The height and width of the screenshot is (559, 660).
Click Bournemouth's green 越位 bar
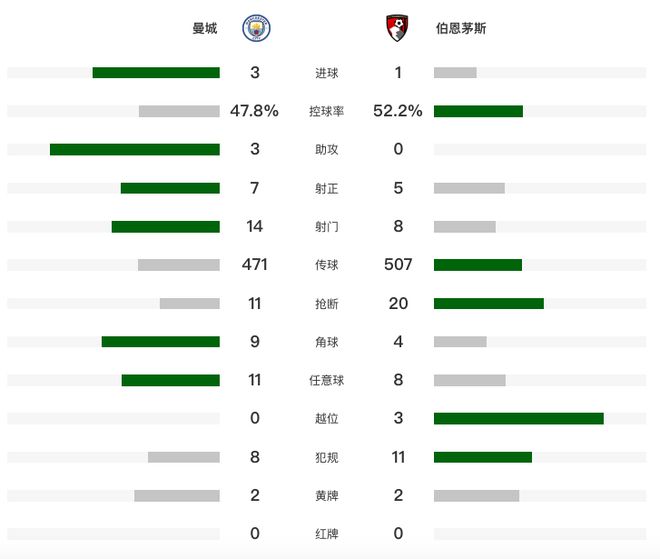coord(518,419)
